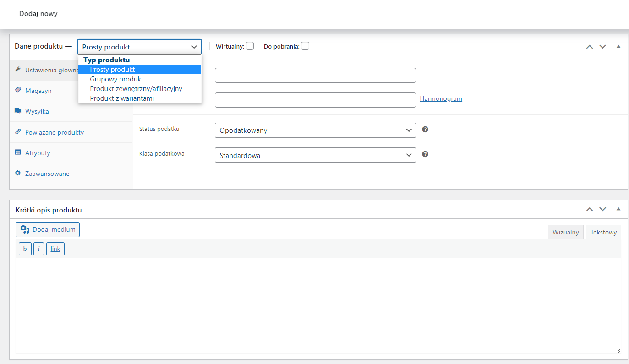629x364 pixels.
Task: Click inside the short description text area
Action: (x=318, y=305)
